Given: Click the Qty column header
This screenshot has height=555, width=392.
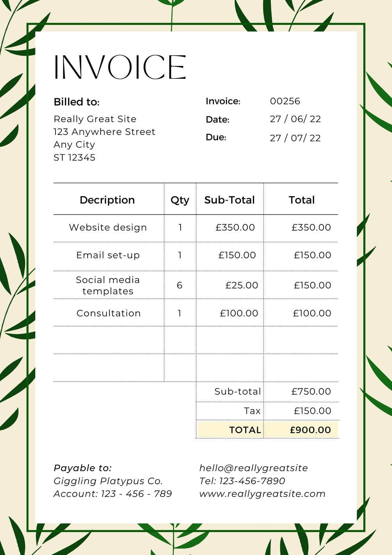Looking at the screenshot, I should (180, 200).
